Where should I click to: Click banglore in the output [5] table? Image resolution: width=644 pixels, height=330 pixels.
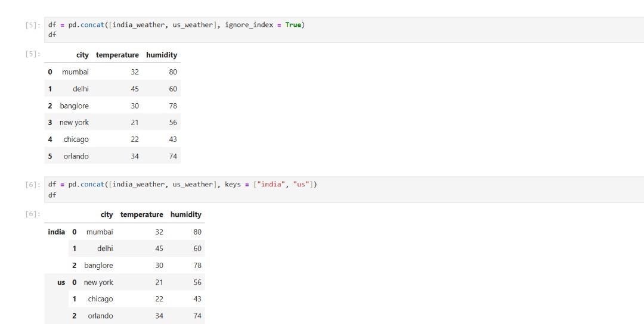coord(75,106)
